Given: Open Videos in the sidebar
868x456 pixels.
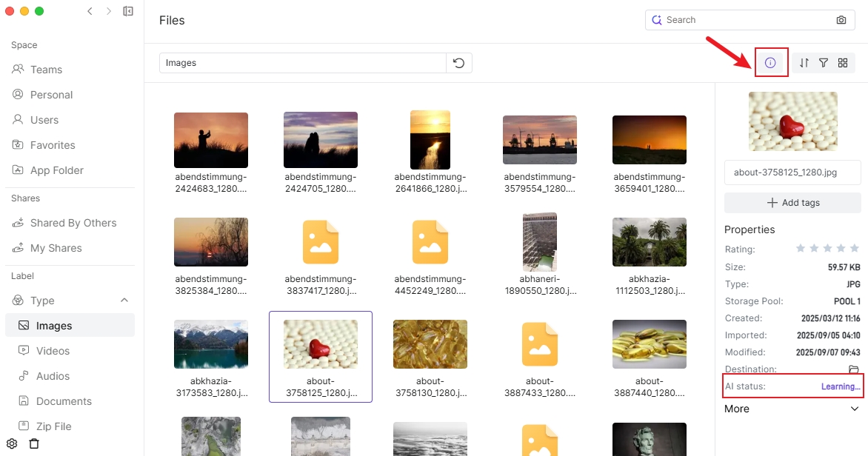Looking at the screenshot, I should pyautogui.click(x=53, y=351).
